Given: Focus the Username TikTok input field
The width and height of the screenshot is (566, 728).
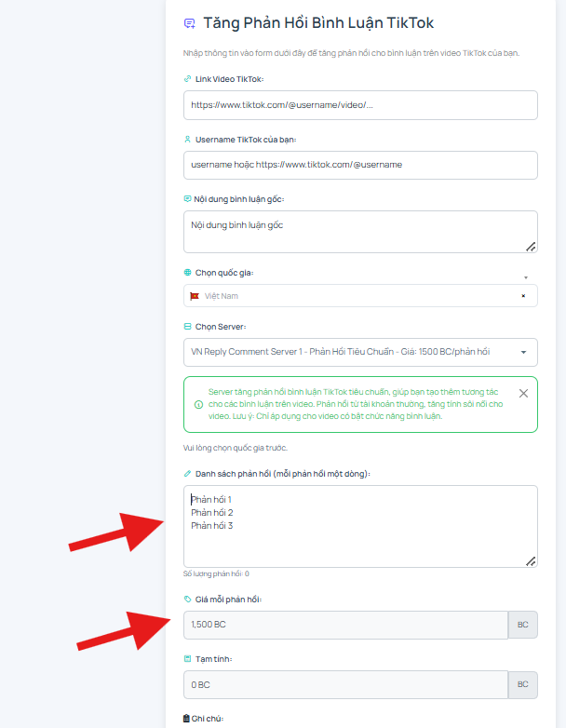Looking at the screenshot, I should click(360, 165).
